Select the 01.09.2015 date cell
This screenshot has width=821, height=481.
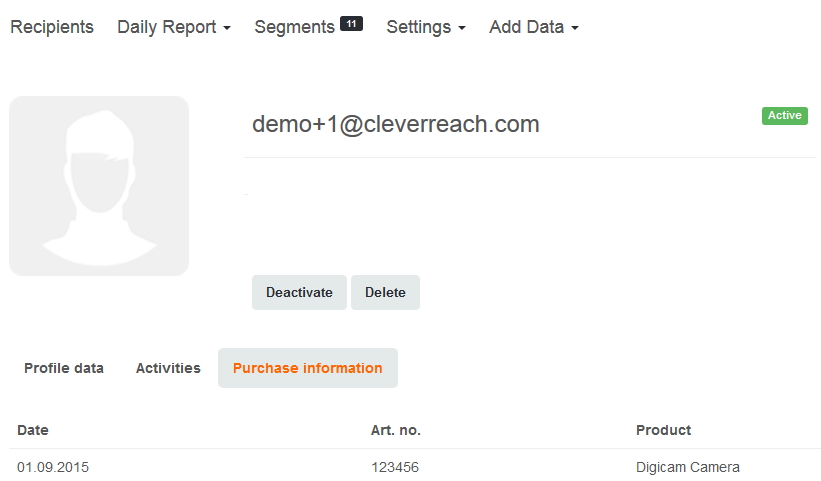[53, 466]
